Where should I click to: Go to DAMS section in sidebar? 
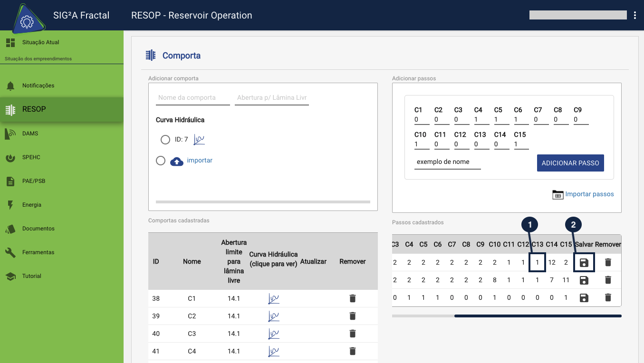point(30,134)
